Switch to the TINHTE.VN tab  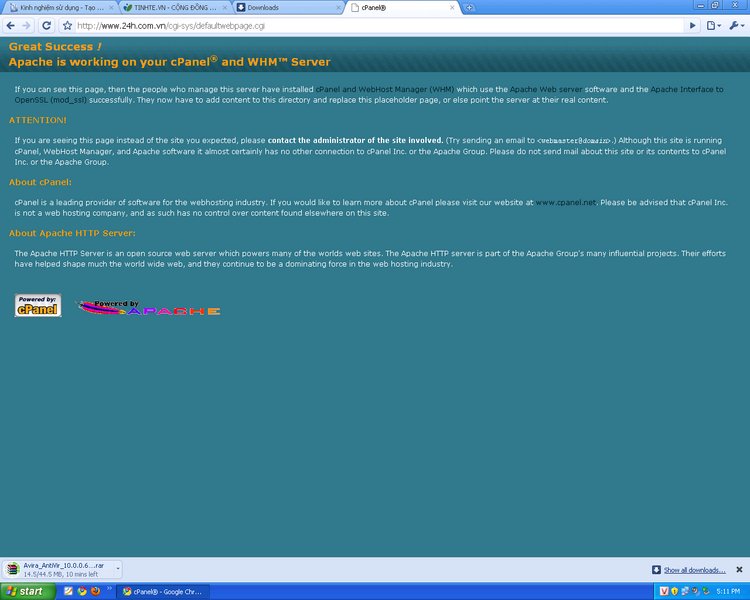[175, 7]
